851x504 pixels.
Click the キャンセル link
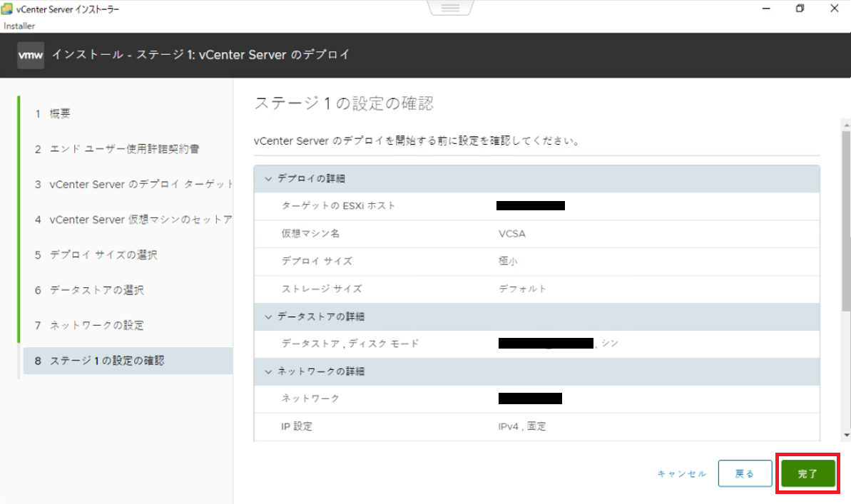click(682, 474)
